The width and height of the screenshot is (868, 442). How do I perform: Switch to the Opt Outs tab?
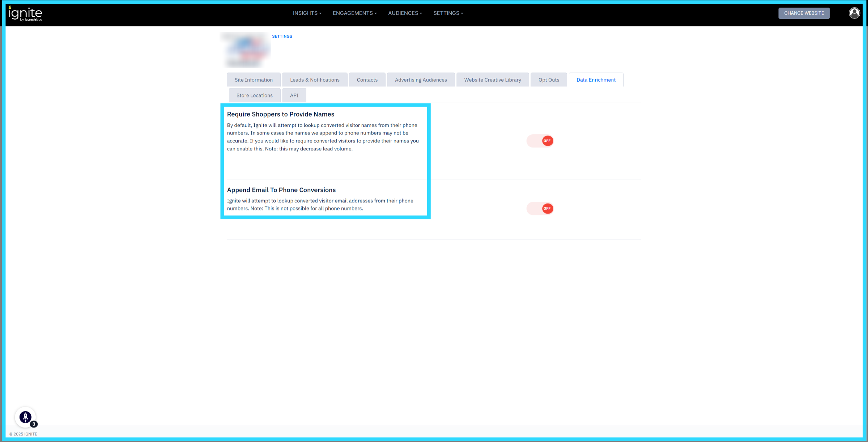(x=549, y=80)
